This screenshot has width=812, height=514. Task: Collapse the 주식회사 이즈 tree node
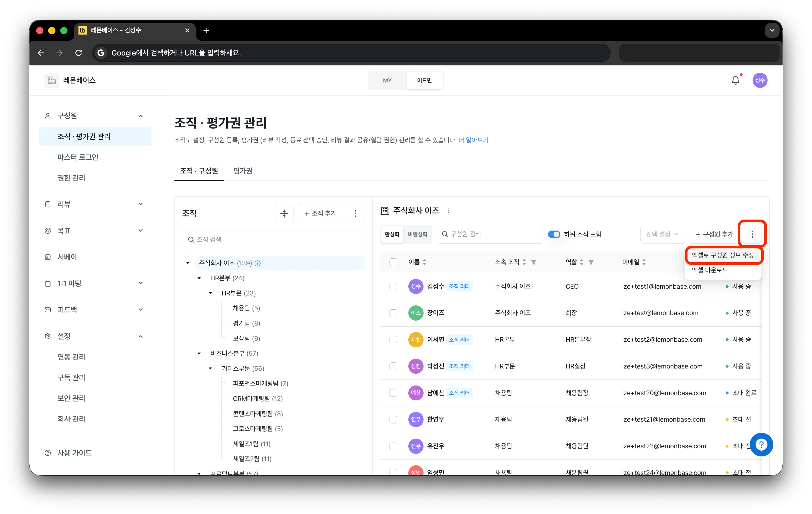(188, 263)
